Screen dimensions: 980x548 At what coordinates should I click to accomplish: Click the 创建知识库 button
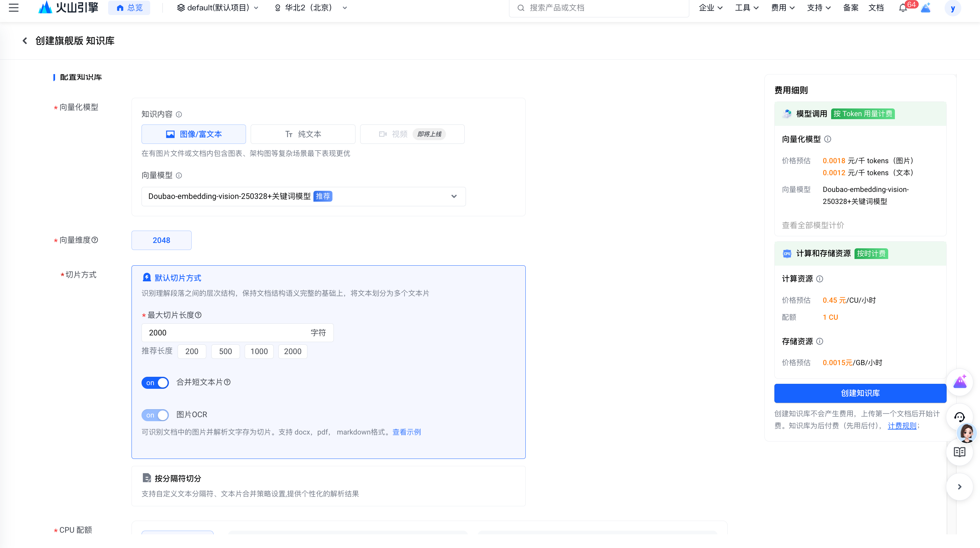(860, 393)
